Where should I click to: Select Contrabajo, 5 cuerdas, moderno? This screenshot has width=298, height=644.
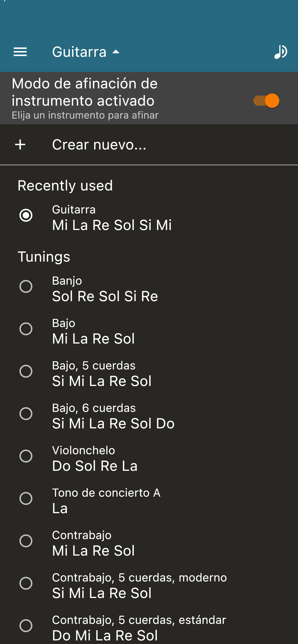[x=149, y=586]
